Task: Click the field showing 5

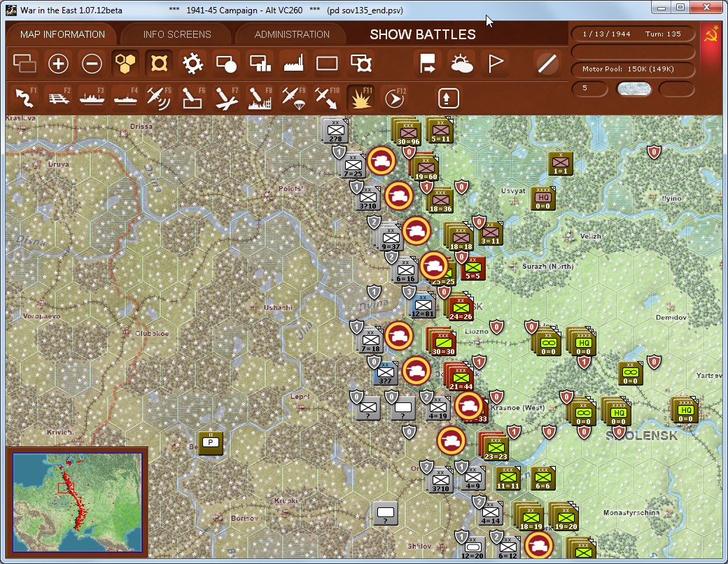Action: point(589,88)
